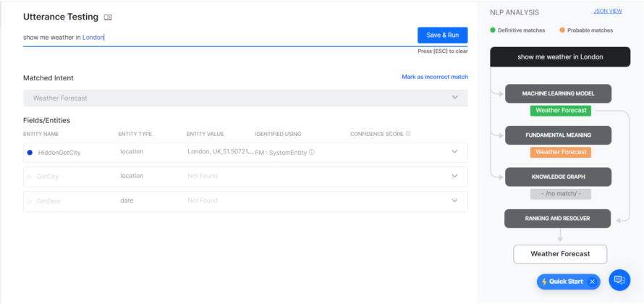The height and width of the screenshot is (304, 644).
Task: Click Mark as incorrect match link
Action: click(x=434, y=77)
